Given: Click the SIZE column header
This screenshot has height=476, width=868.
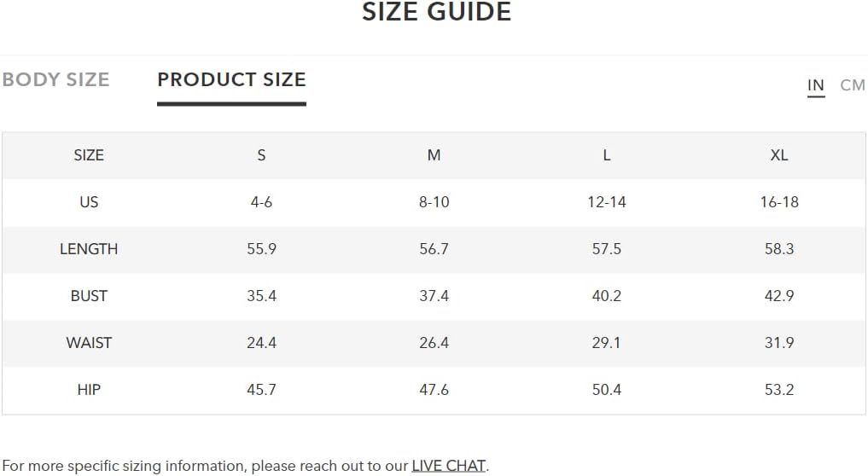Looking at the screenshot, I should (89, 155).
